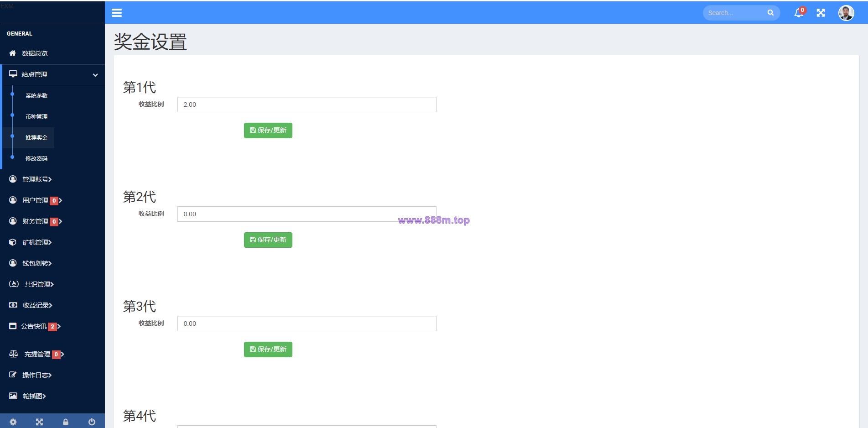
Task: Click the monitor icon beside 站点管理
Action: click(x=13, y=74)
